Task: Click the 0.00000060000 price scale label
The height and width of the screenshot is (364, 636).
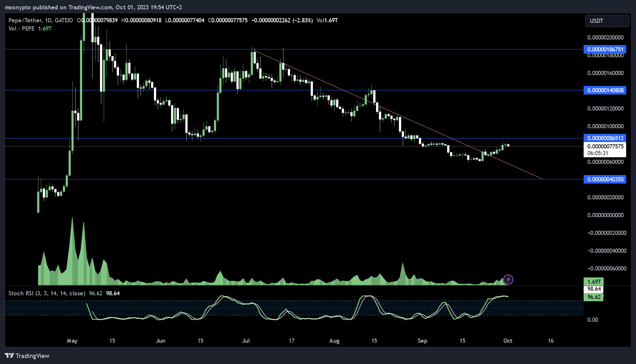Action: coord(606,162)
